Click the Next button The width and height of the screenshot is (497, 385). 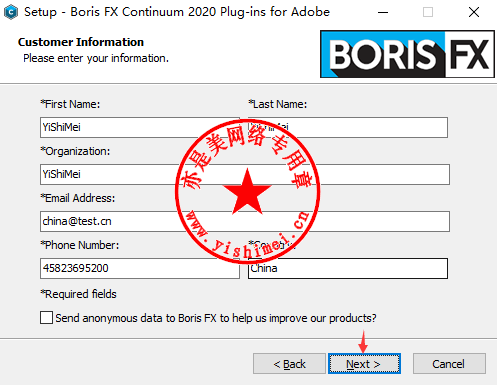tap(364, 364)
